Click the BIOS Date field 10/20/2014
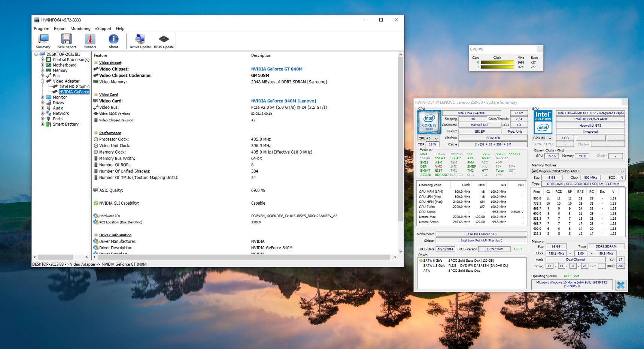 click(x=446, y=249)
